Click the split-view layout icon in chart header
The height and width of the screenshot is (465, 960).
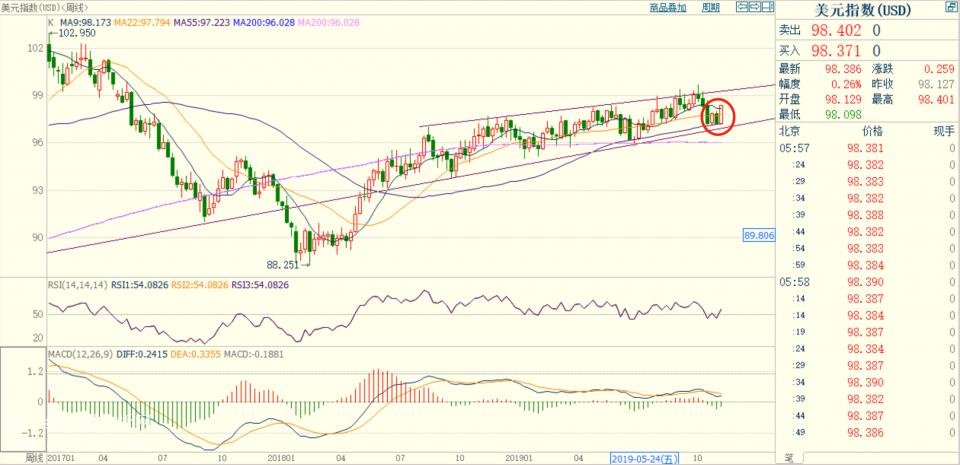pos(768,7)
